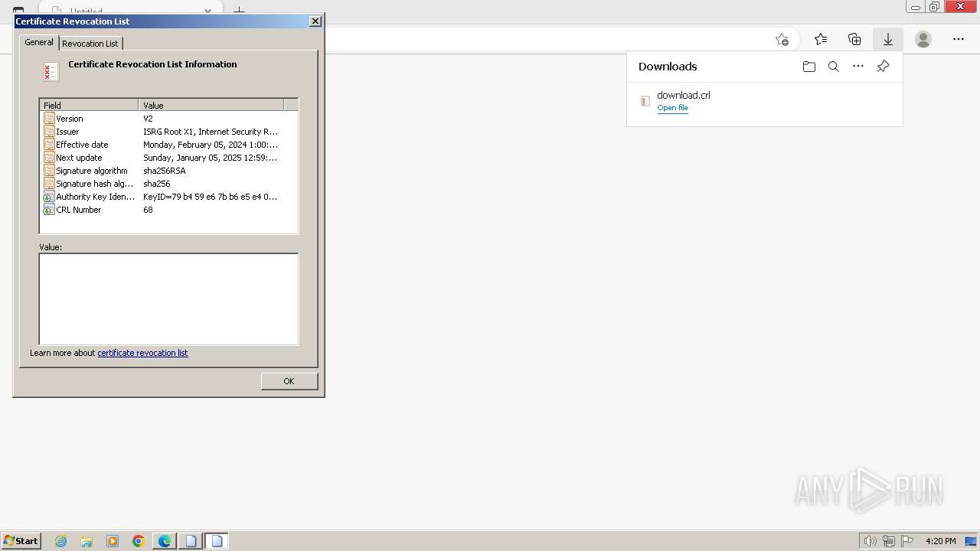The width and height of the screenshot is (980, 551).
Task: Select the Next update row
Action: [x=168, y=158]
